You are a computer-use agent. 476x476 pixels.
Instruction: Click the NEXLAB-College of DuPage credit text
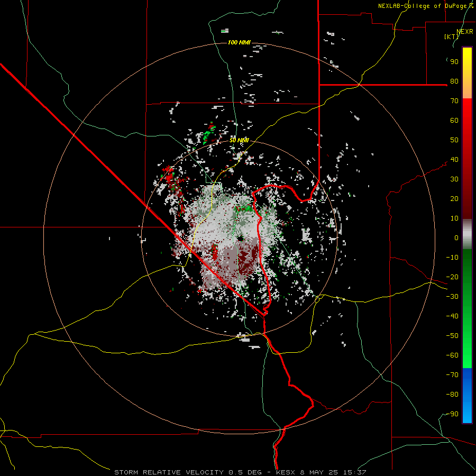point(425,6)
